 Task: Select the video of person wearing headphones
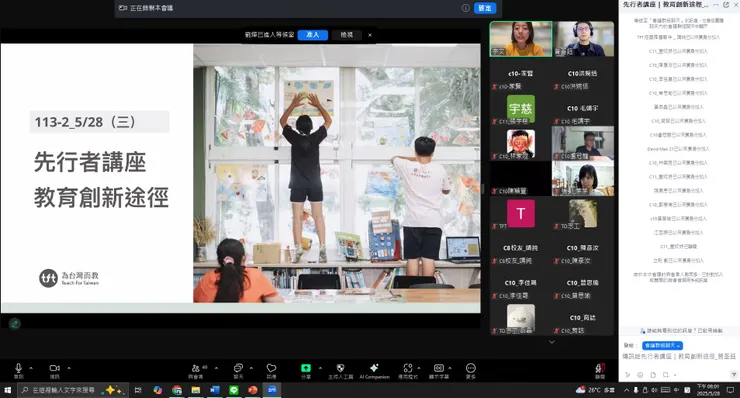(x=583, y=39)
